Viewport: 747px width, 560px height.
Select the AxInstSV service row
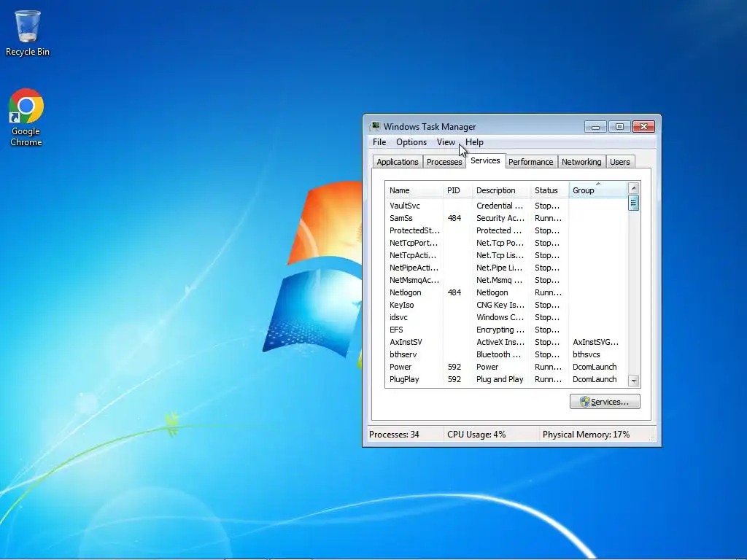[506, 342]
